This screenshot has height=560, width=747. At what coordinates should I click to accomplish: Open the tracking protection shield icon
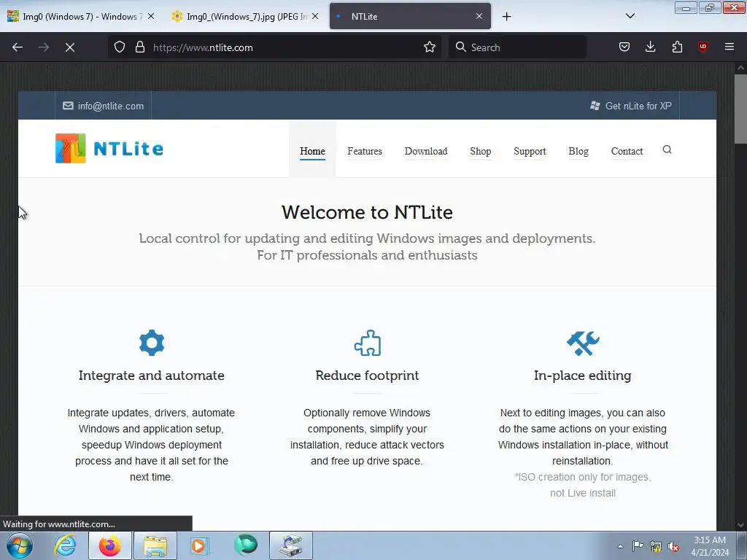click(120, 47)
